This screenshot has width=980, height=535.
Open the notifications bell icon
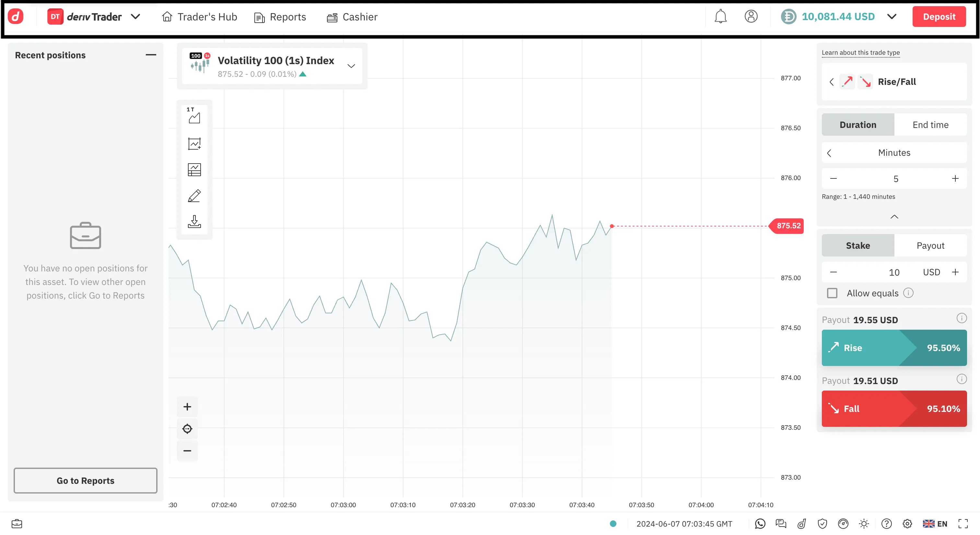[720, 17]
